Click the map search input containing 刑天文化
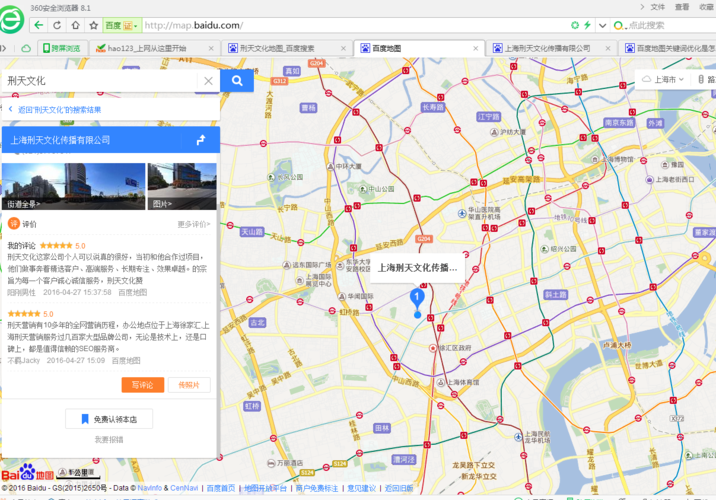This screenshot has height=500, width=716. 100,81
